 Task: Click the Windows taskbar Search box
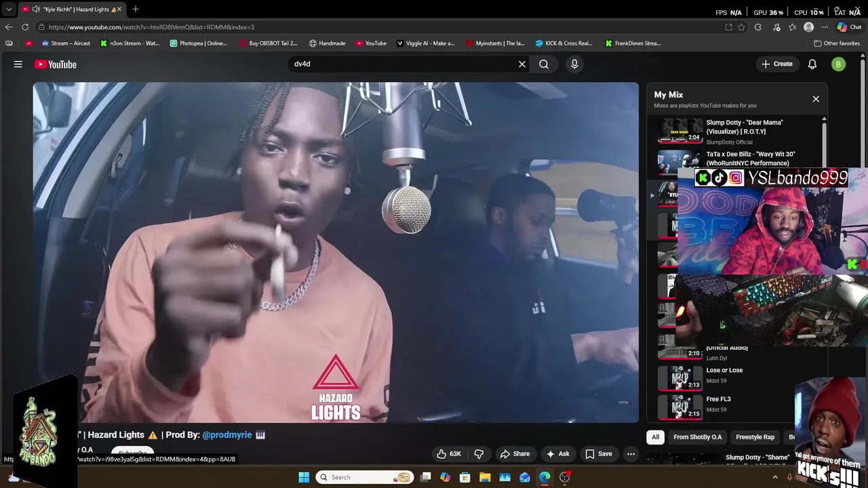[366, 477]
